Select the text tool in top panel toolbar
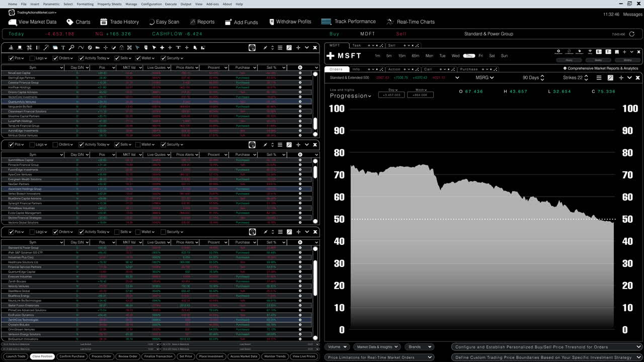Viewport: 644px width, 362px height. [63, 48]
